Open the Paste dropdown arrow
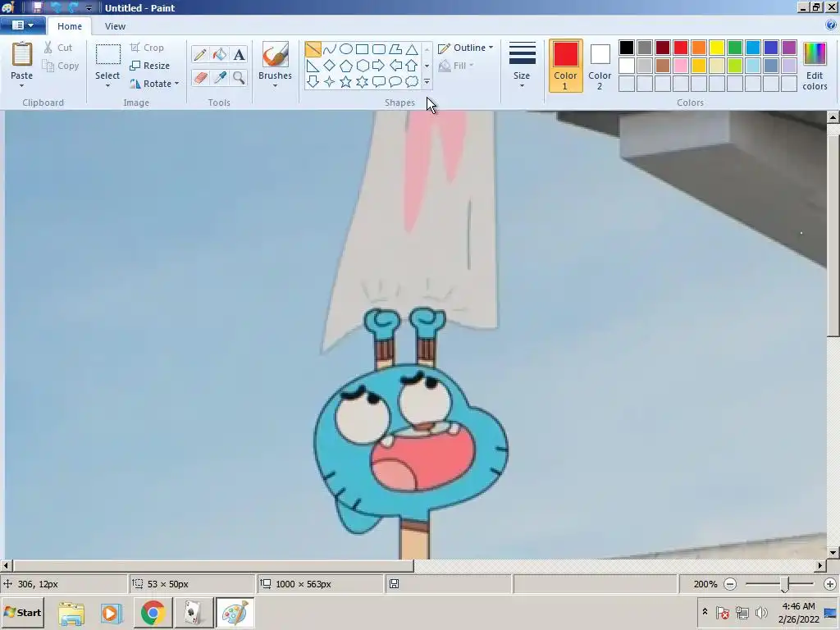The height and width of the screenshot is (630, 840). (x=22, y=85)
